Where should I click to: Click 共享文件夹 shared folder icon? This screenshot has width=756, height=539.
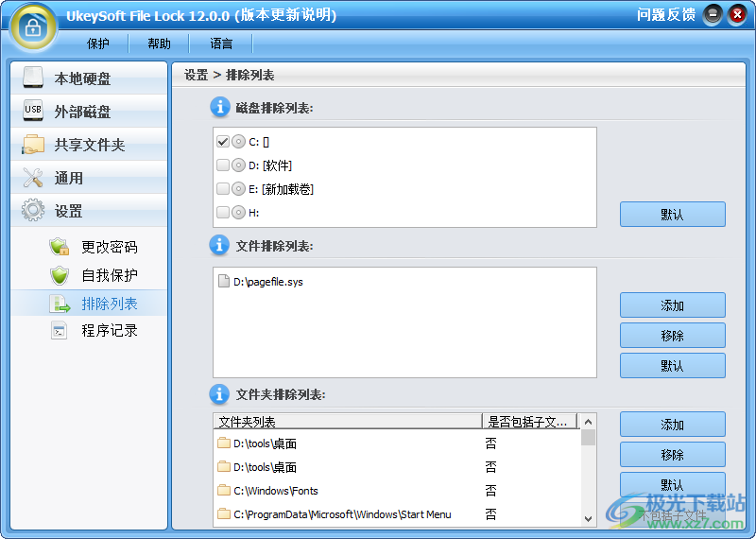(x=33, y=145)
